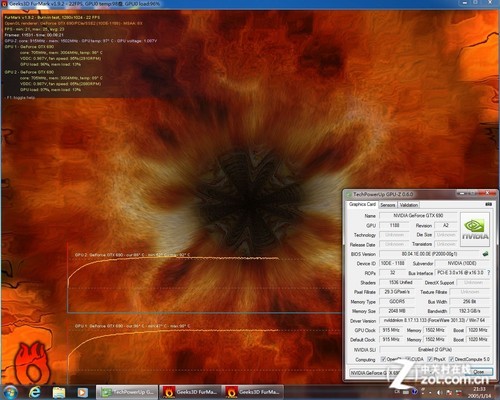This screenshot has height=400, width=500.
Task: Click the Revision value A2
Action: pos(446,225)
